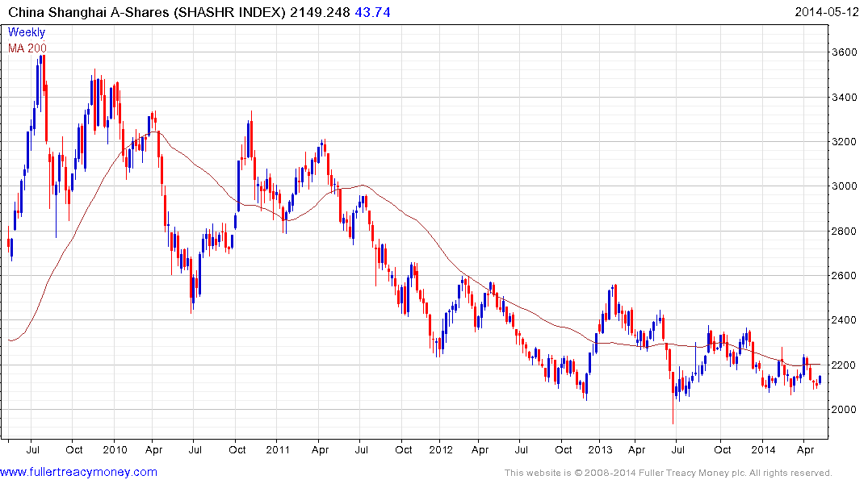Click the 2200 price axis label
Viewport: 868px width, 484px height.
coord(845,365)
